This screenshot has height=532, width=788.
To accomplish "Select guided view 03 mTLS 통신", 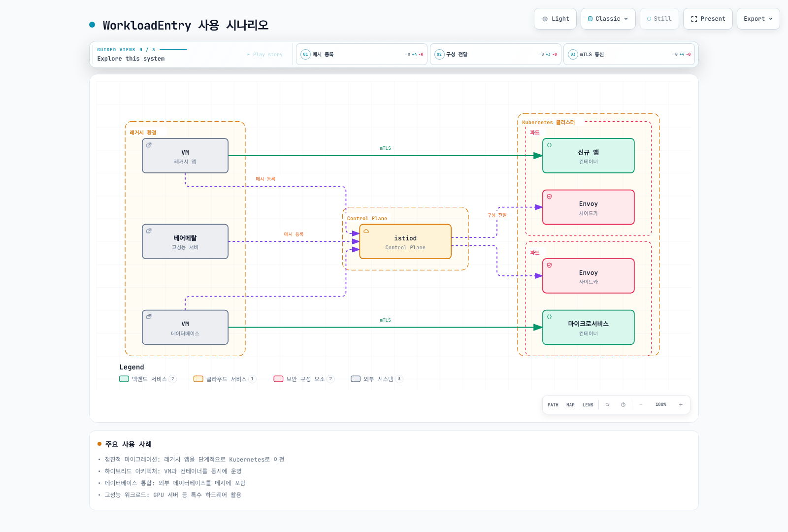I will click(x=629, y=54).
